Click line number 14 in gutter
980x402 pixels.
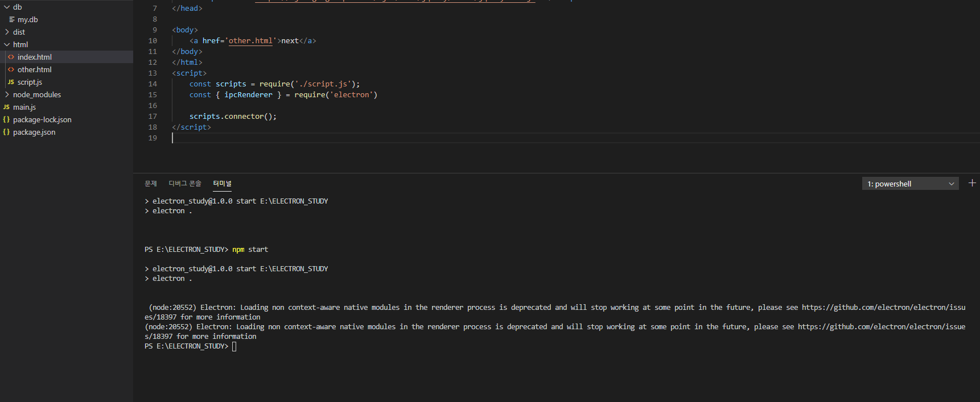click(153, 84)
